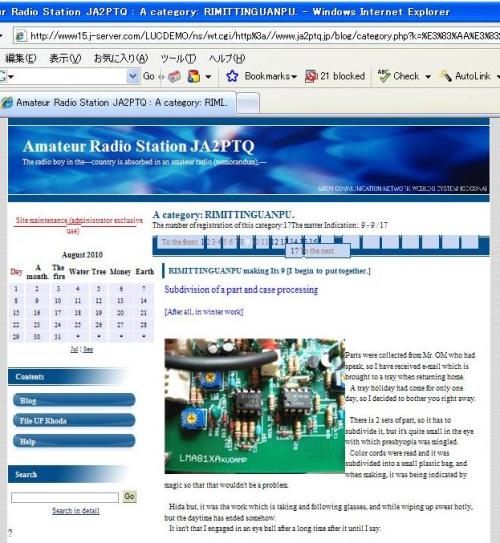Click the 'Sep' next month link under calendar
The width and height of the screenshot is (500, 543).
(x=88, y=349)
